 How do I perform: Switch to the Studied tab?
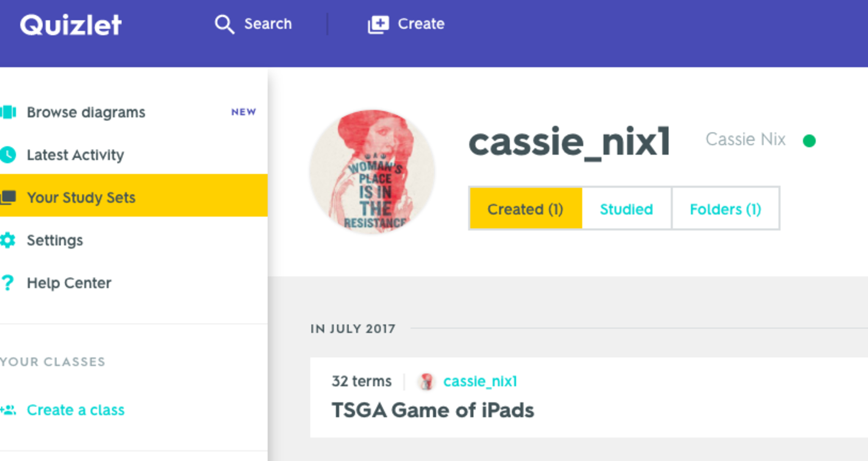click(x=626, y=209)
